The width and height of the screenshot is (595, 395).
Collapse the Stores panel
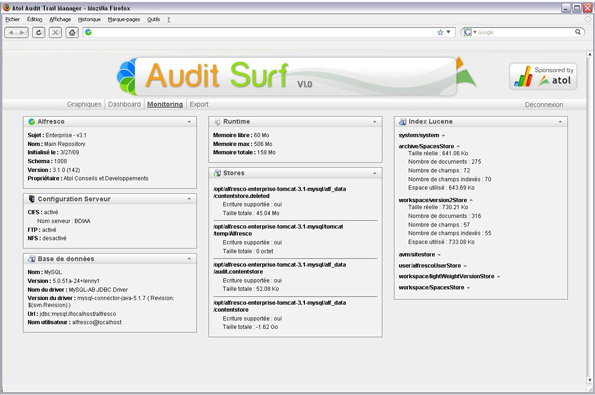click(375, 173)
